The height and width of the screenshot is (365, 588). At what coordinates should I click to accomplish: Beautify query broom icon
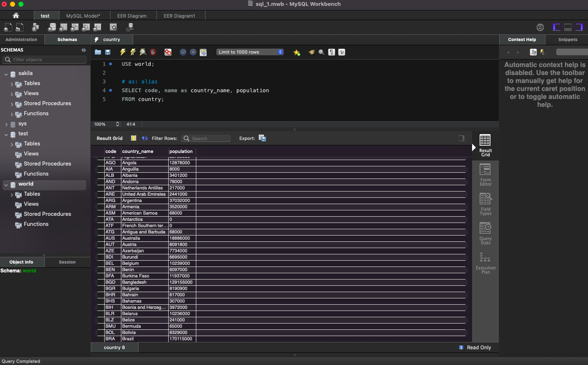pyautogui.click(x=311, y=52)
